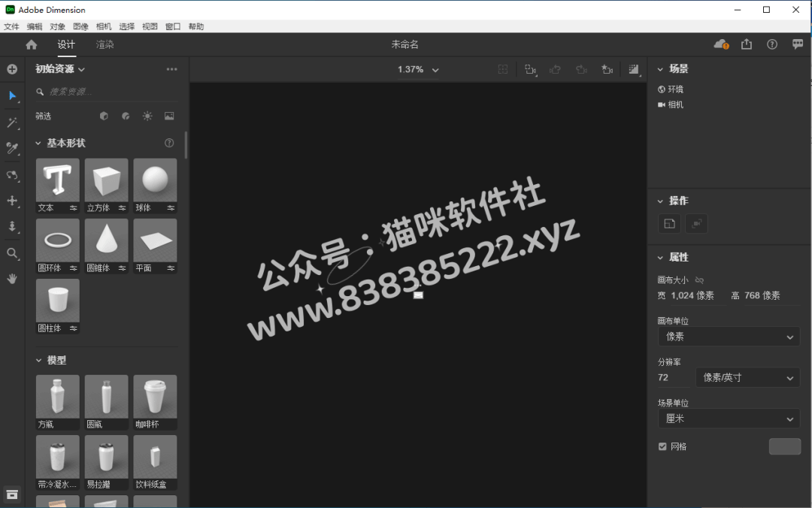Select the Dolly camera tool
The height and width of the screenshot is (508, 812).
13,227
